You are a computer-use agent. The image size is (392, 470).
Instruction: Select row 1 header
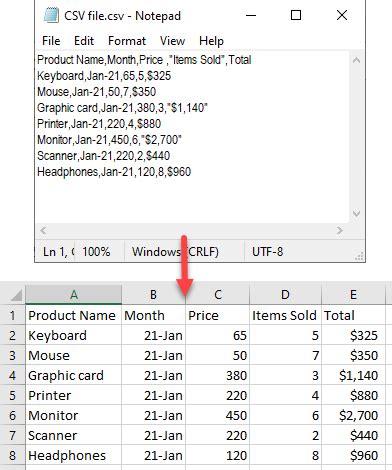point(13,315)
